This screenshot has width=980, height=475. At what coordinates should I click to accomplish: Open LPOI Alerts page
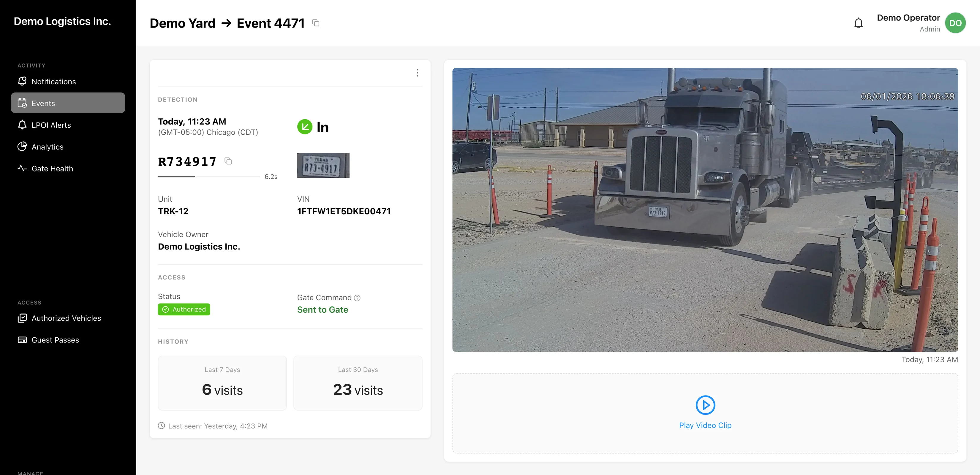click(68, 125)
